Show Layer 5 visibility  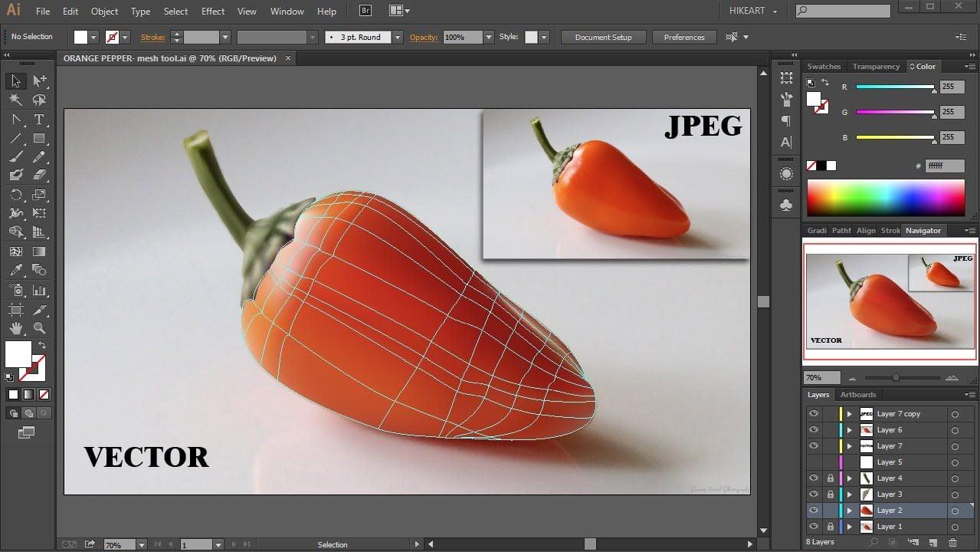814,462
